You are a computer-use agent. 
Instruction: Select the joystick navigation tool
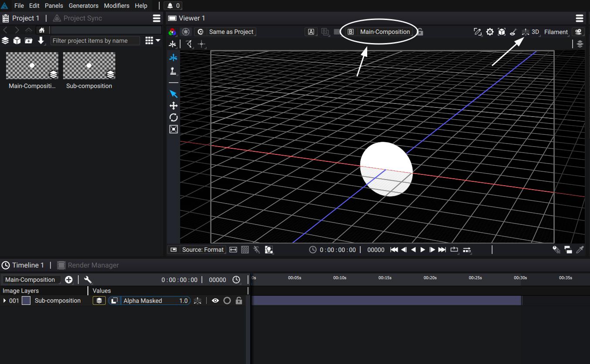pos(173,71)
